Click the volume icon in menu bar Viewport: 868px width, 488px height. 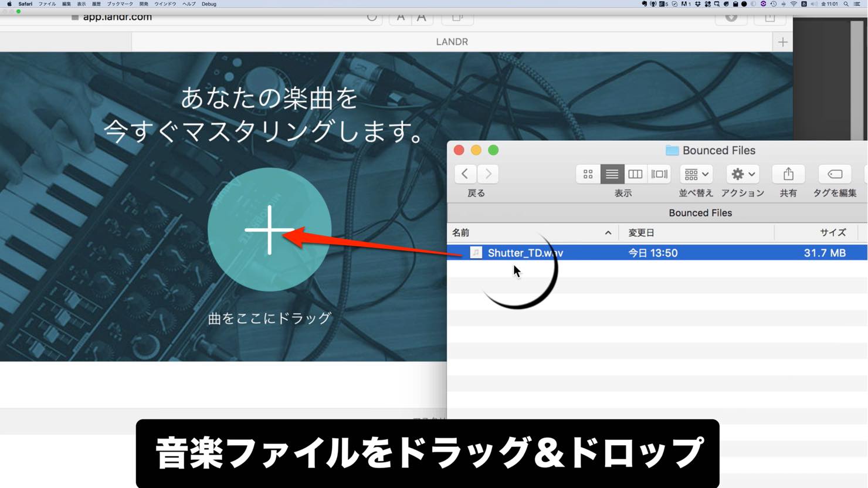click(814, 4)
